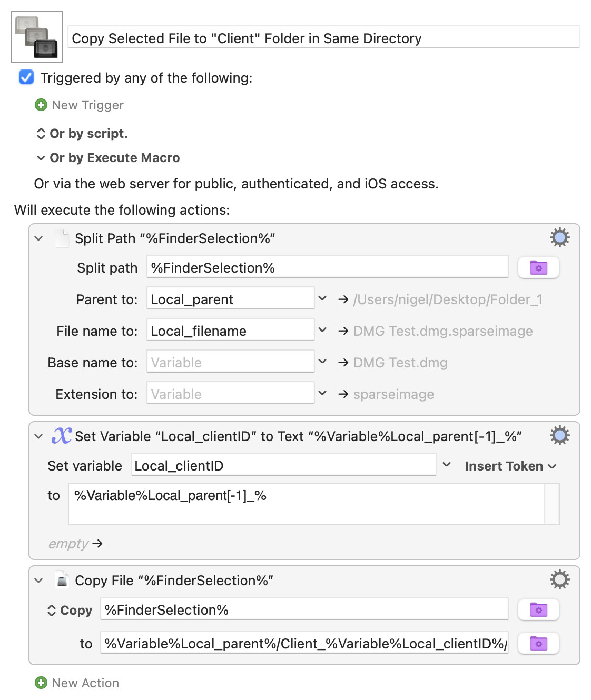Open gear menu for Split Path action
The height and width of the screenshot is (700, 591).
tap(559, 238)
